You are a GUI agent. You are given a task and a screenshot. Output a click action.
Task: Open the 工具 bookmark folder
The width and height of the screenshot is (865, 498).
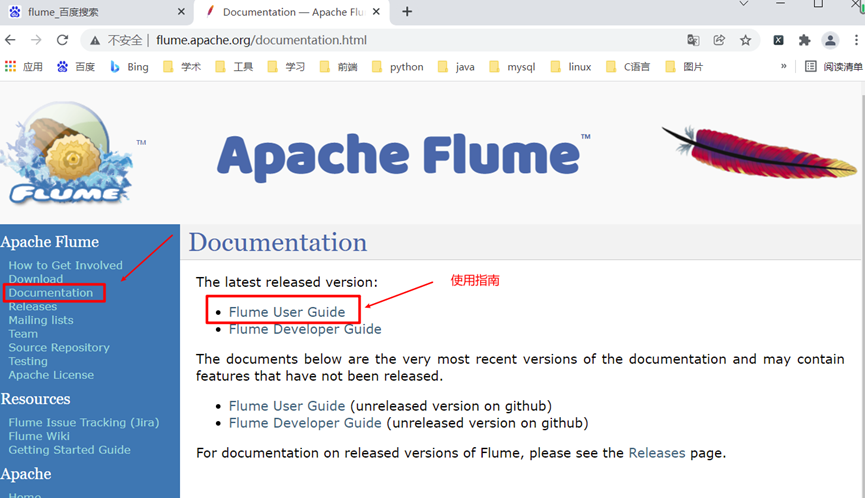click(x=234, y=67)
